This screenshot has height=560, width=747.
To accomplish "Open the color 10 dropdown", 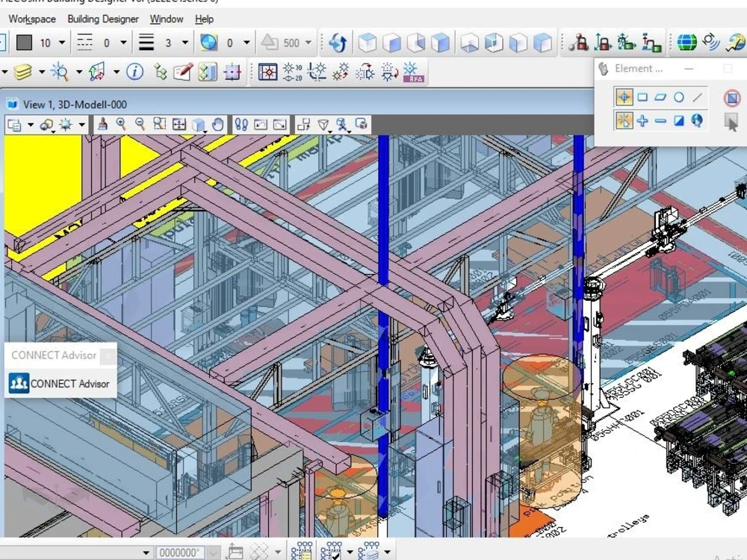I will point(62,43).
